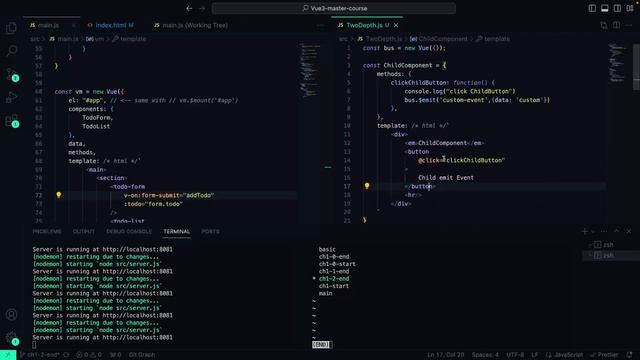Open terminal panel more actions ellipsis
Viewport: 640px width, 360px height.
[604, 231]
